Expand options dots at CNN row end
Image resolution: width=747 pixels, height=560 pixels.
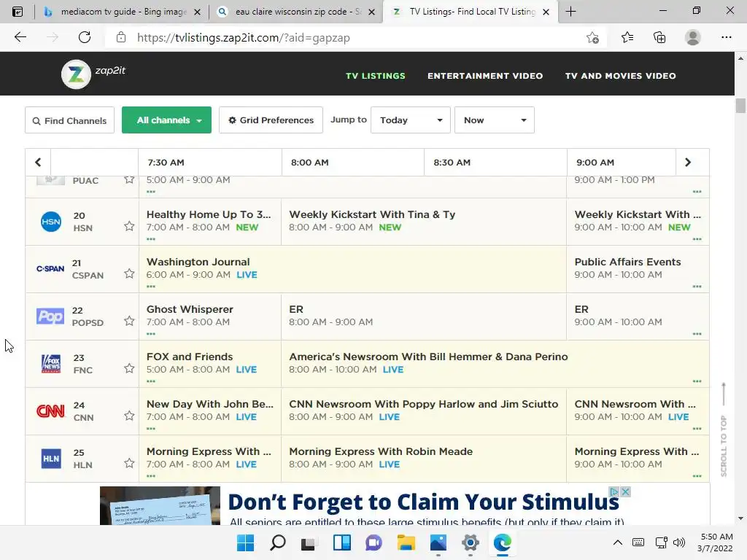click(697, 429)
